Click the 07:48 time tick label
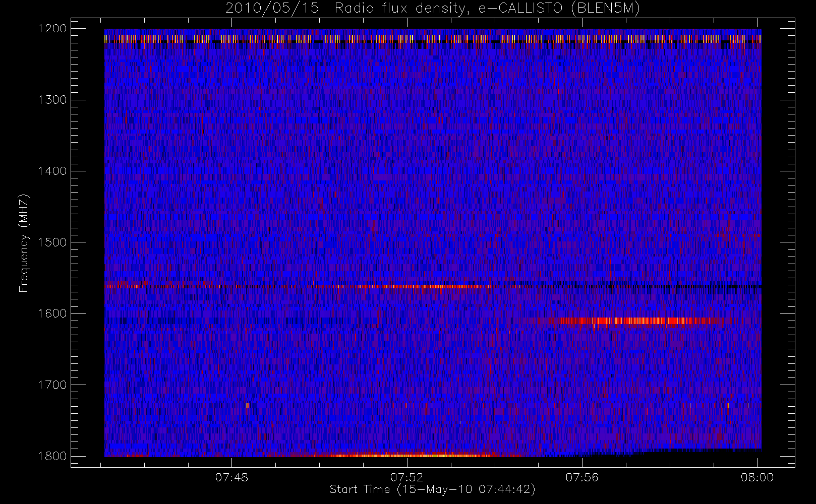816x504 pixels. 231,477
